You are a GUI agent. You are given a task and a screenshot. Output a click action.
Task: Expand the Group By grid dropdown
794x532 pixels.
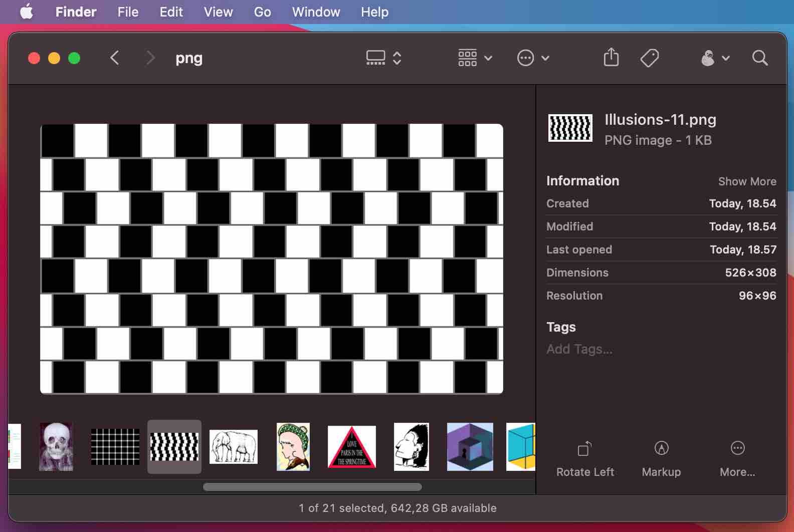(x=475, y=58)
